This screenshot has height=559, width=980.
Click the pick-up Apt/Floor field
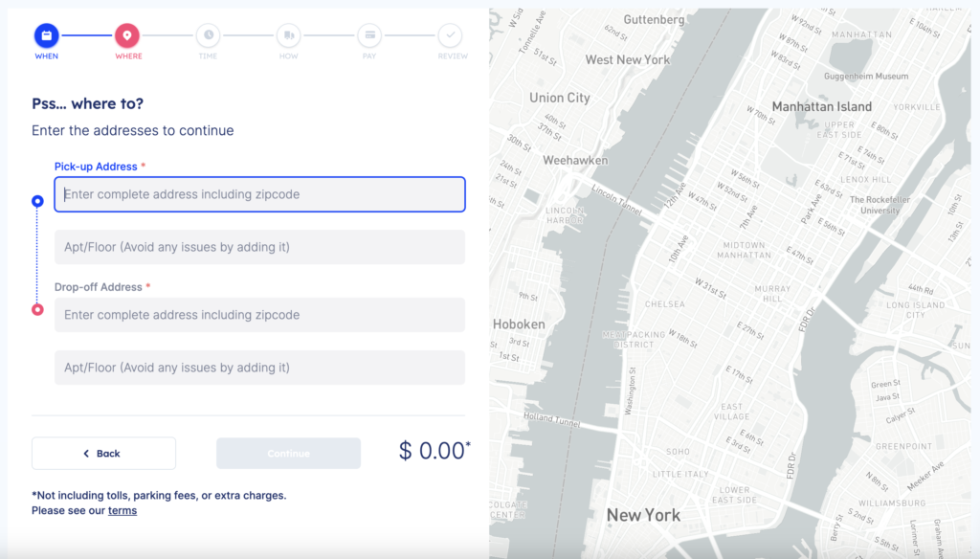[260, 247]
